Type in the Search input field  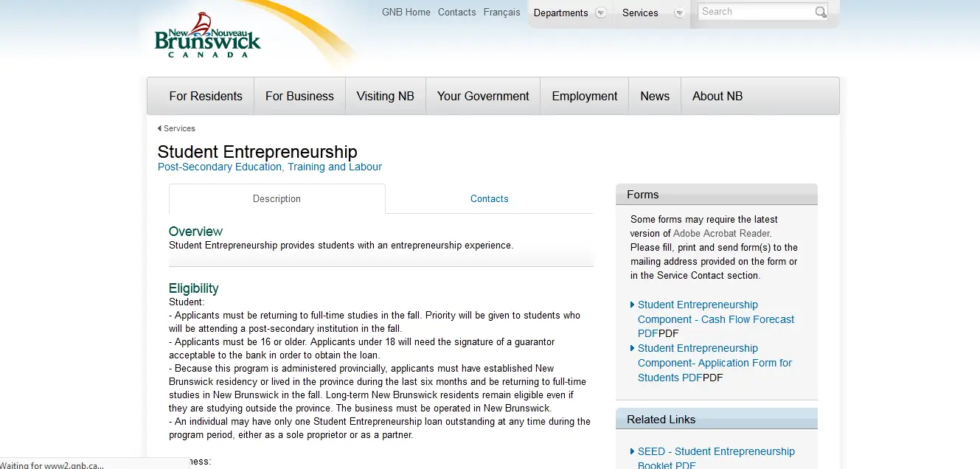[x=755, y=12]
